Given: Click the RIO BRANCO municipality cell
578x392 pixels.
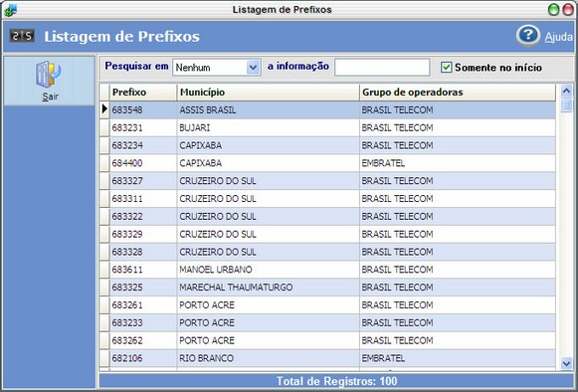Looking at the screenshot, I should [268, 358].
